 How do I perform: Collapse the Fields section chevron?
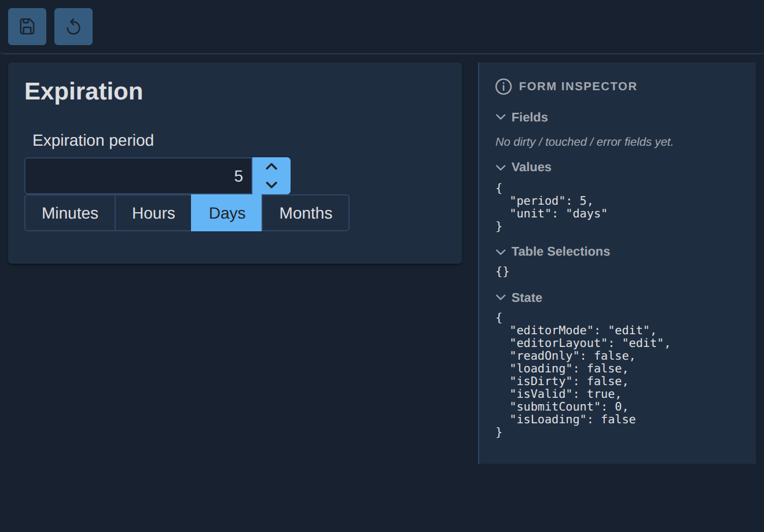click(x=501, y=117)
